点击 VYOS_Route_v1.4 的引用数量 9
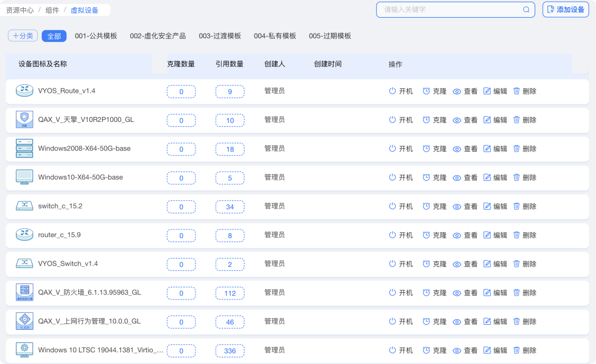 point(230,91)
